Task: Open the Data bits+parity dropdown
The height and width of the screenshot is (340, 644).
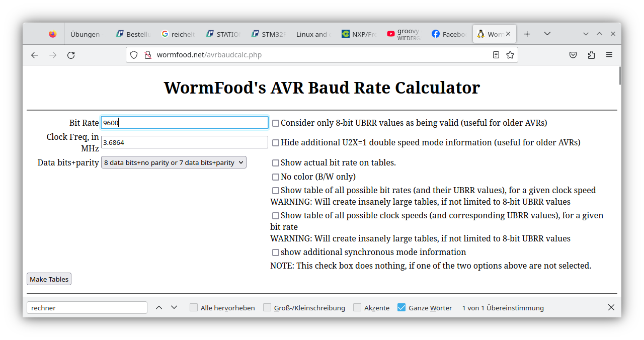Action: (174, 162)
